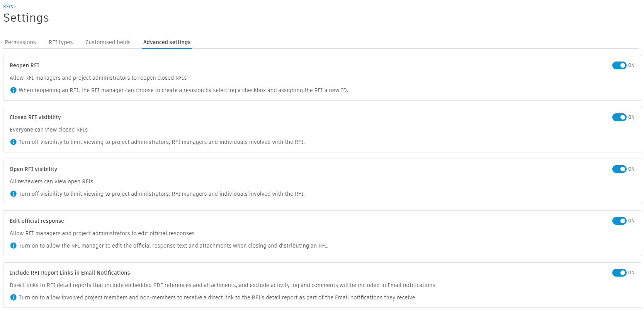
Task: Toggle the Open RFI visibility switch
Action: (619, 169)
